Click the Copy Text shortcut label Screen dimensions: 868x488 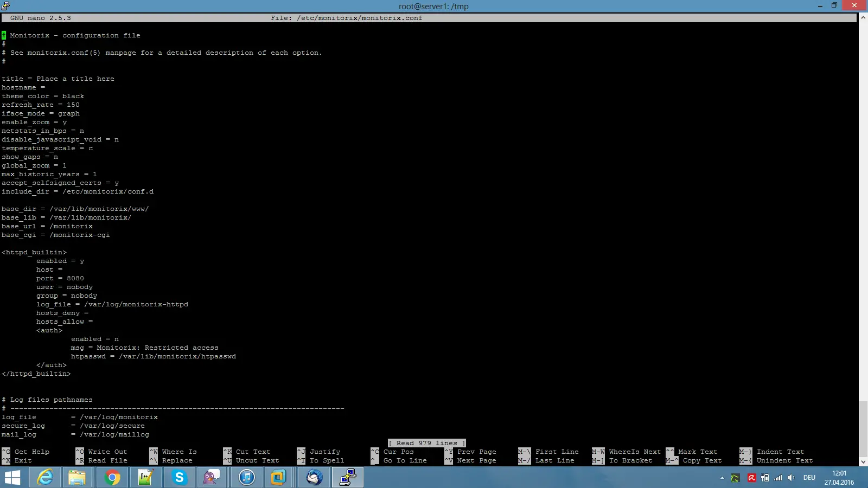[702, 460]
